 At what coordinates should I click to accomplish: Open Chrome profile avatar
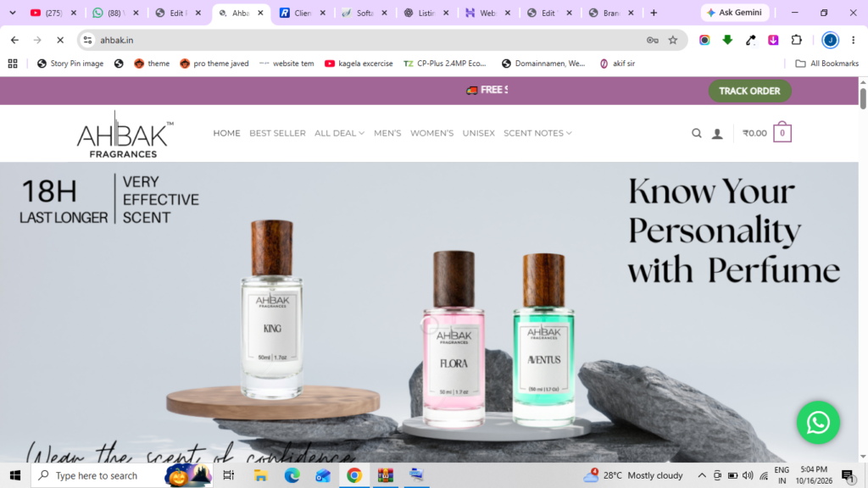click(830, 40)
